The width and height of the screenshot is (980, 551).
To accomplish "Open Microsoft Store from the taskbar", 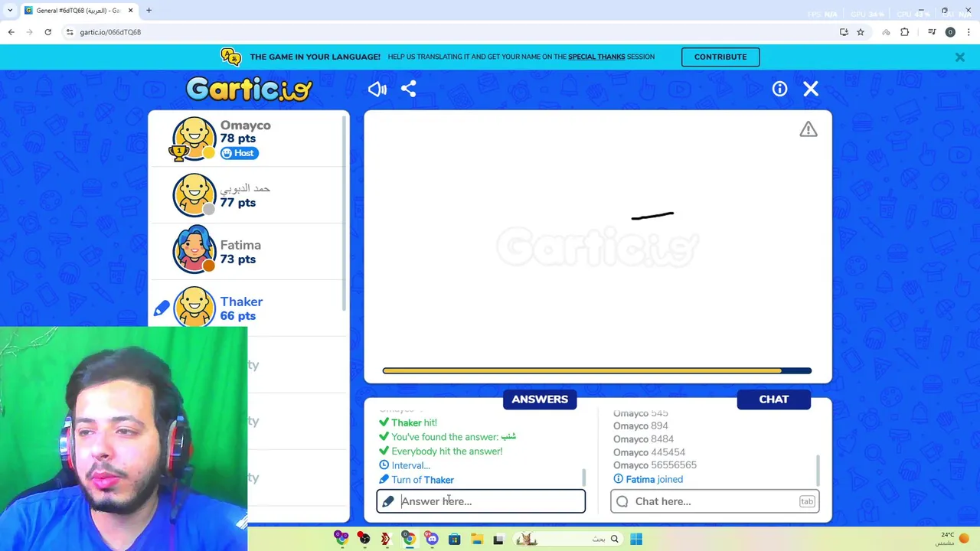I will tap(454, 540).
